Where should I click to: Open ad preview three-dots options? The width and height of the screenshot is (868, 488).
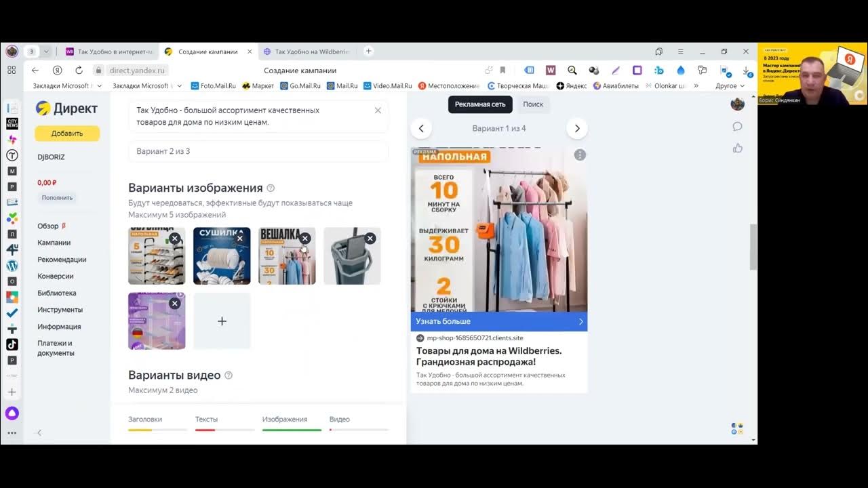point(579,155)
